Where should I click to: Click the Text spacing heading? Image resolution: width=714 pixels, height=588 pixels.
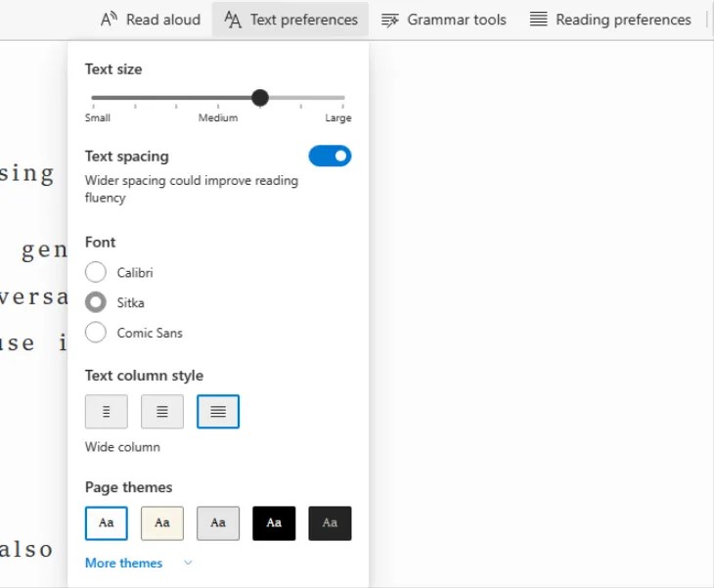click(x=127, y=157)
